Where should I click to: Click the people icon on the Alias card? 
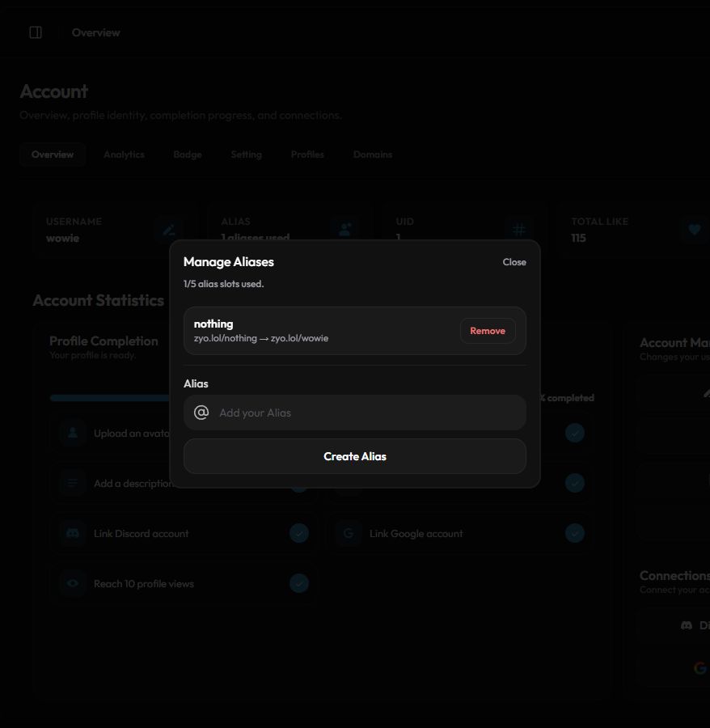point(344,230)
